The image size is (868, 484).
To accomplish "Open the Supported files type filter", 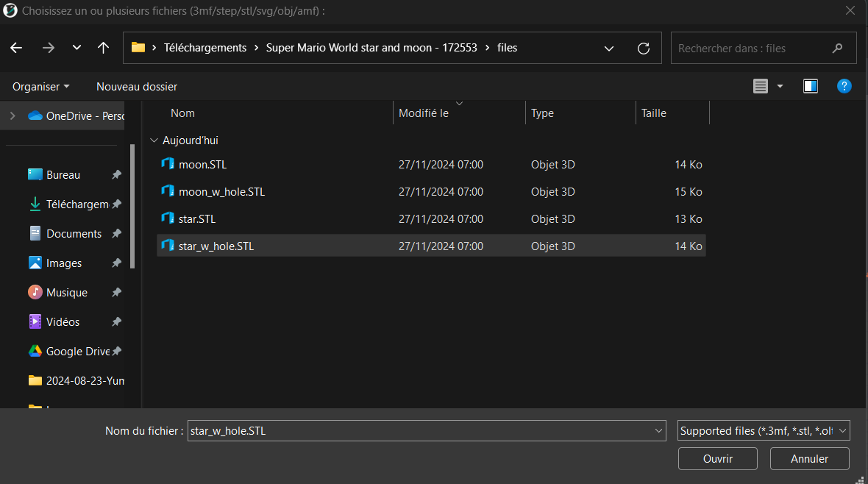I will pos(764,431).
